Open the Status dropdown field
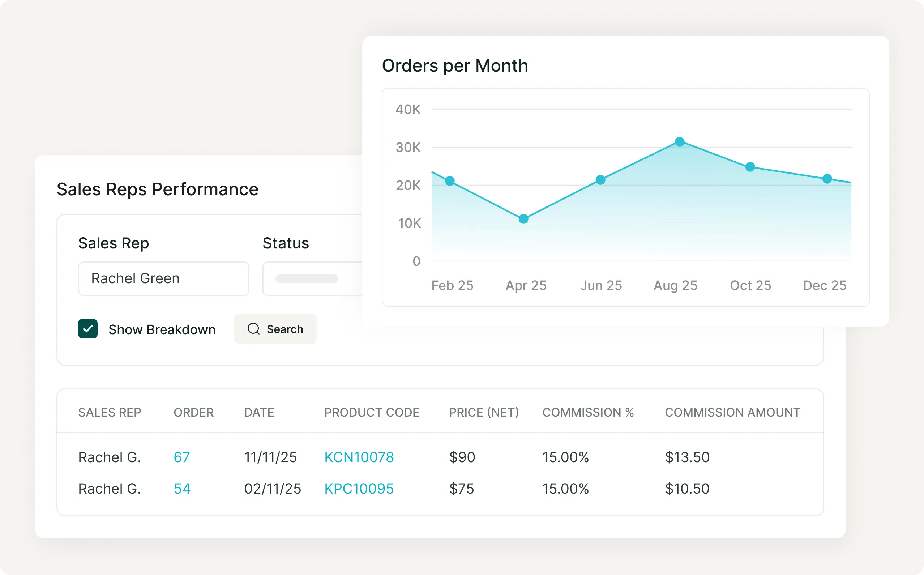 pyautogui.click(x=312, y=279)
